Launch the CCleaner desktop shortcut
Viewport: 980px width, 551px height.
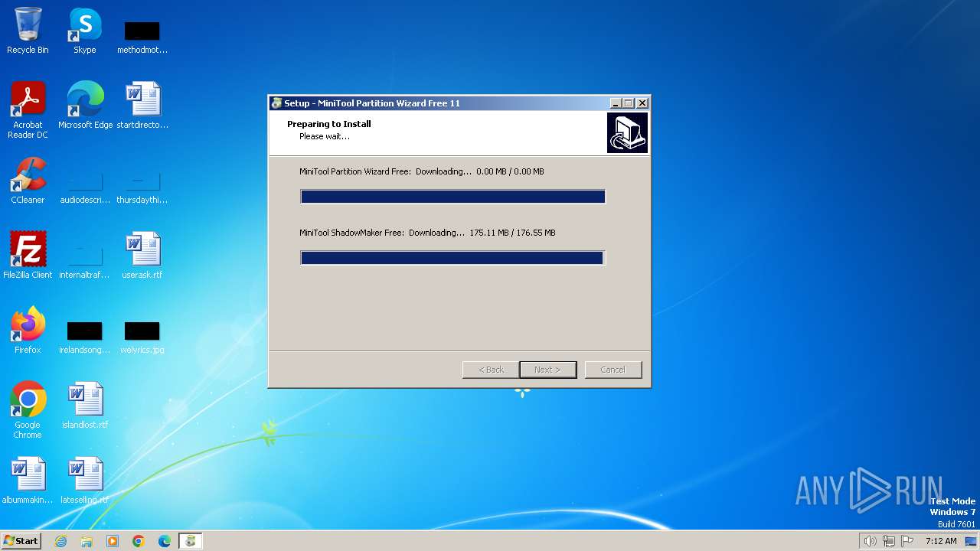tap(28, 181)
